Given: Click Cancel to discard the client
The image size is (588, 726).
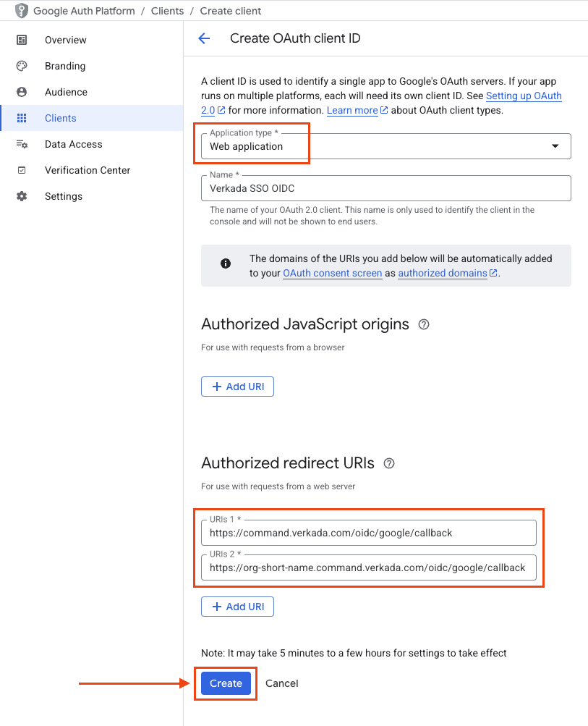Looking at the screenshot, I should point(281,683).
